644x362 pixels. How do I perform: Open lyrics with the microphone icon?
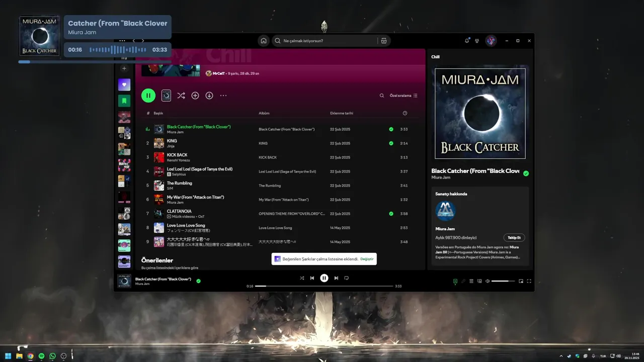pyautogui.click(x=463, y=281)
